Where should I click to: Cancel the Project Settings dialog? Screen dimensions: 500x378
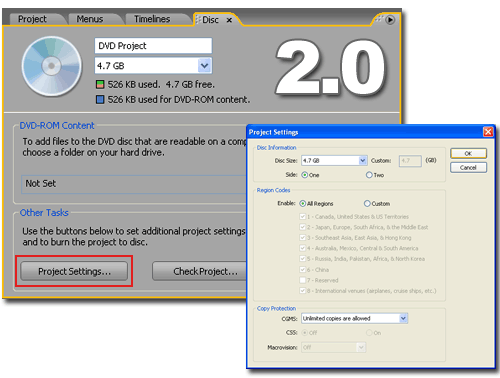coord(468,167)
